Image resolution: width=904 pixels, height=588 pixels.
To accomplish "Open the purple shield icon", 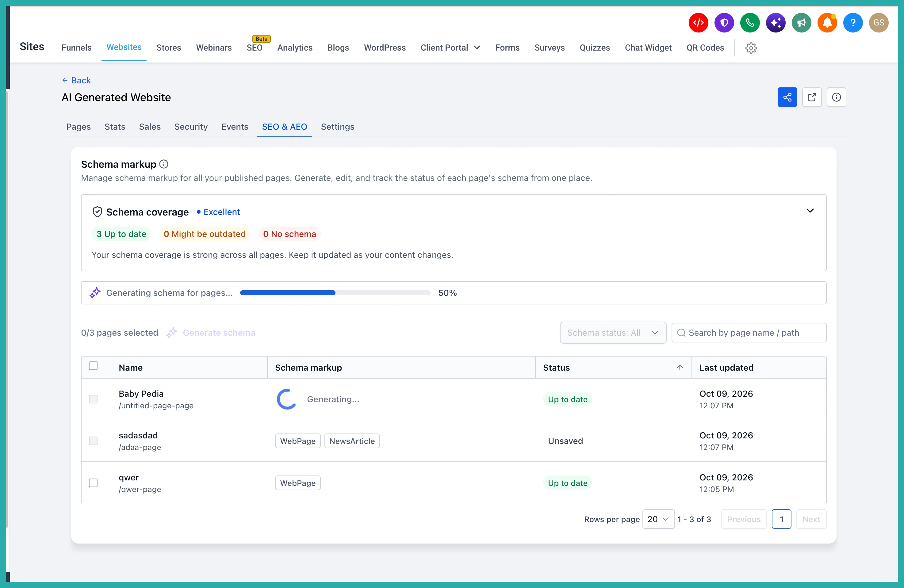I will coord(724,23).
